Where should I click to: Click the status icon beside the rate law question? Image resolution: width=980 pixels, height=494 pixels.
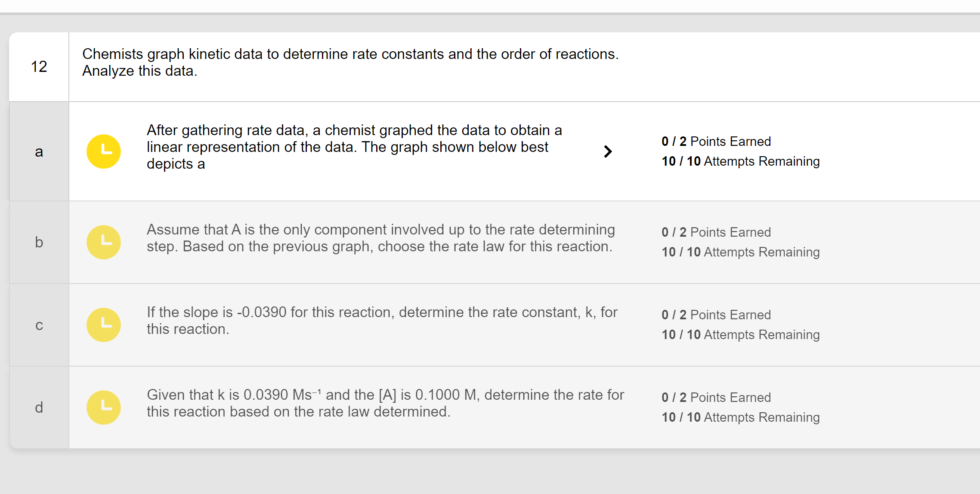point(103,242)
